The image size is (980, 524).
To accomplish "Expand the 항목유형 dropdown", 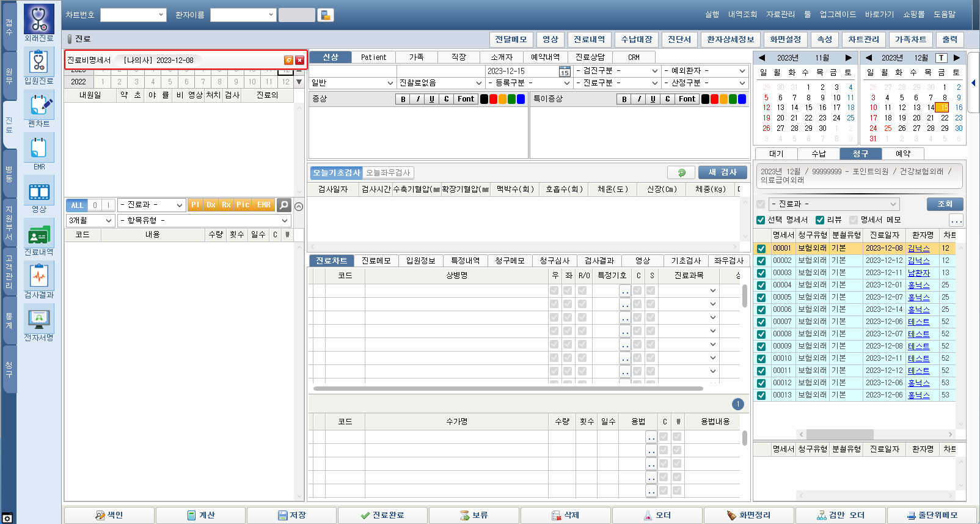I will [x=285, y=220].
